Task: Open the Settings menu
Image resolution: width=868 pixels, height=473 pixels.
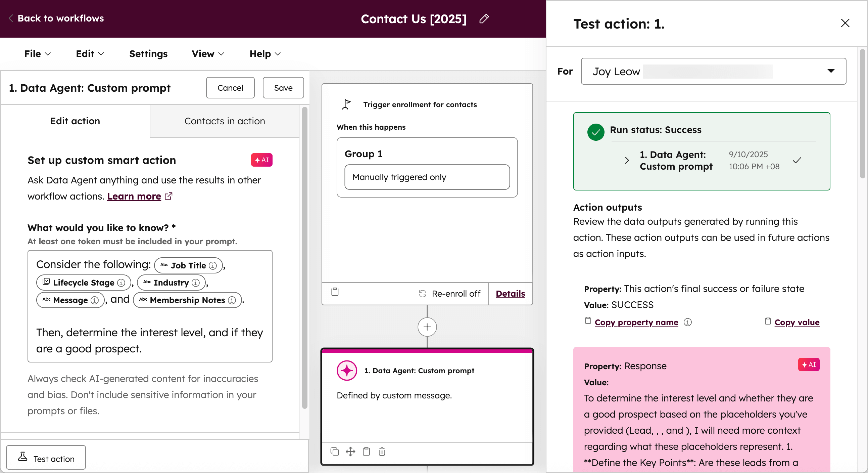Action: pos(148,54)
